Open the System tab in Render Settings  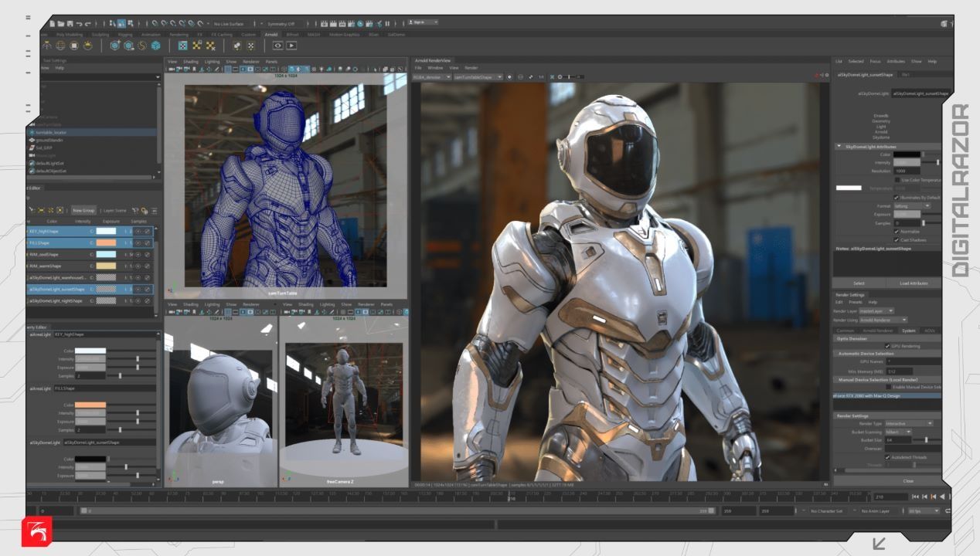(x=908, y=331)
